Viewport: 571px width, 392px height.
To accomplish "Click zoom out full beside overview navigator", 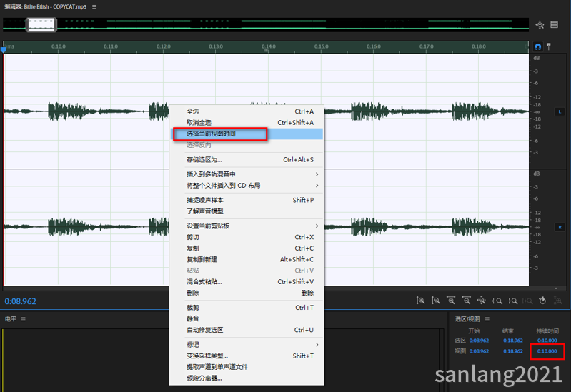I will pos(540,25).
